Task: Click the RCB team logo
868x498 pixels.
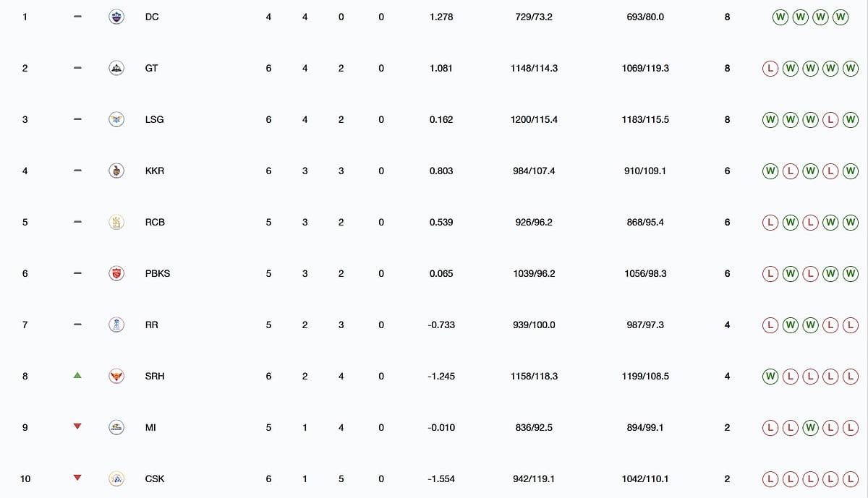Action: [x=116, y=222]
